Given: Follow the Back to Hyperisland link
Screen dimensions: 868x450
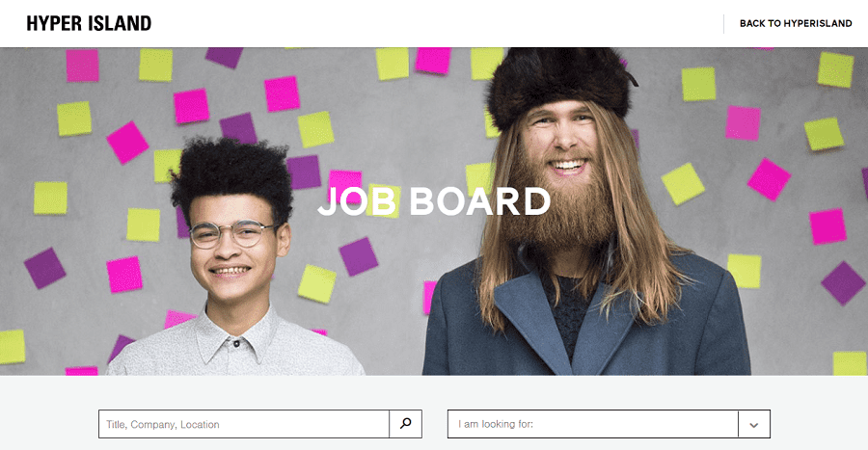Looking at the screenshot, I should (x=796, y=23).
